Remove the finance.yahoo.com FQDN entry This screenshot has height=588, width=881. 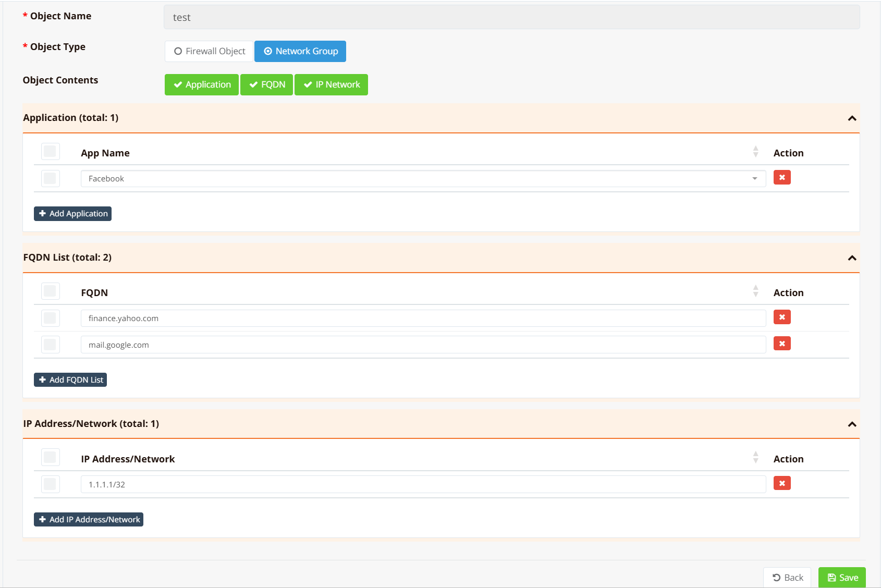782,317
